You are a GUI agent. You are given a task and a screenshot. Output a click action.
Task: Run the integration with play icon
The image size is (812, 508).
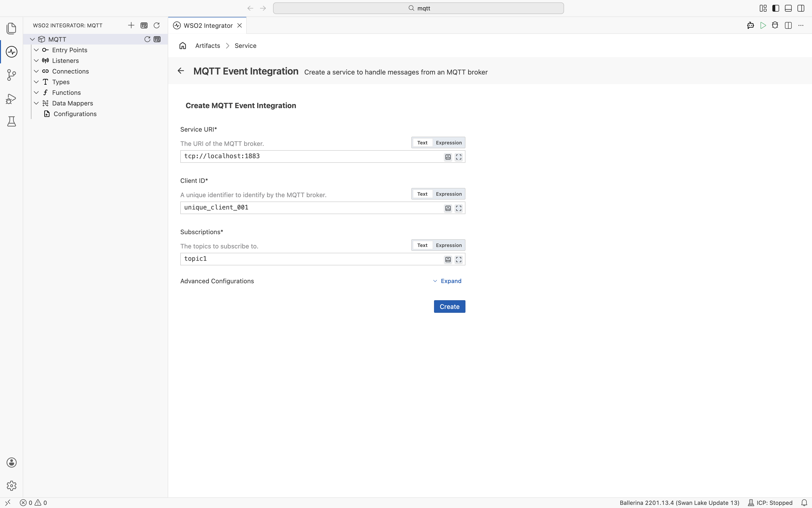(x=763, y=26)
